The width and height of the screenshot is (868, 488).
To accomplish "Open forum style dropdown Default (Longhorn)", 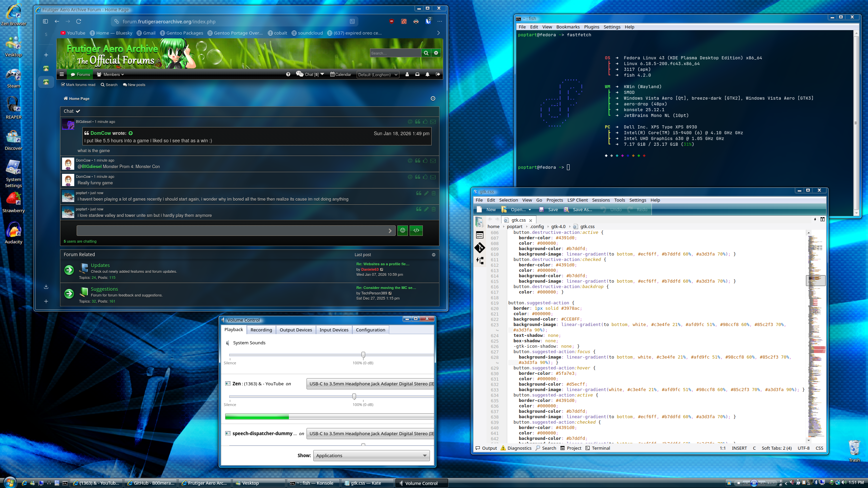I will [378, 75].
